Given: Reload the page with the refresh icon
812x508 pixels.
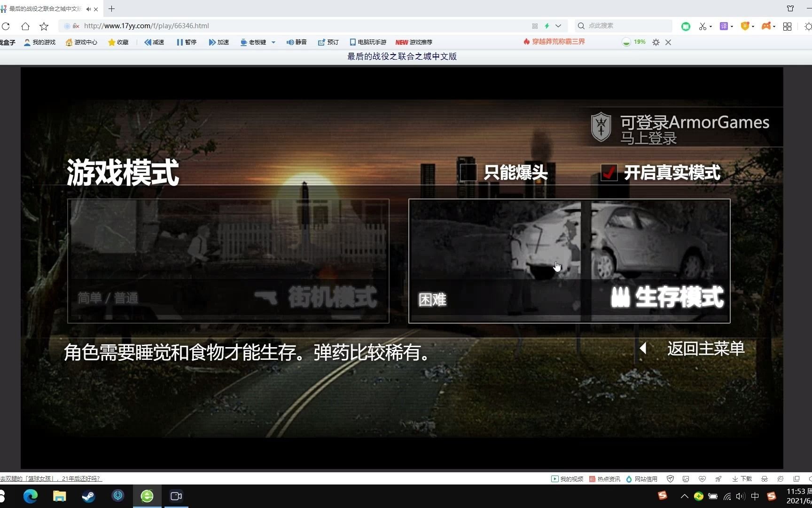Looking at the screenshot, I should pos(6,26).
